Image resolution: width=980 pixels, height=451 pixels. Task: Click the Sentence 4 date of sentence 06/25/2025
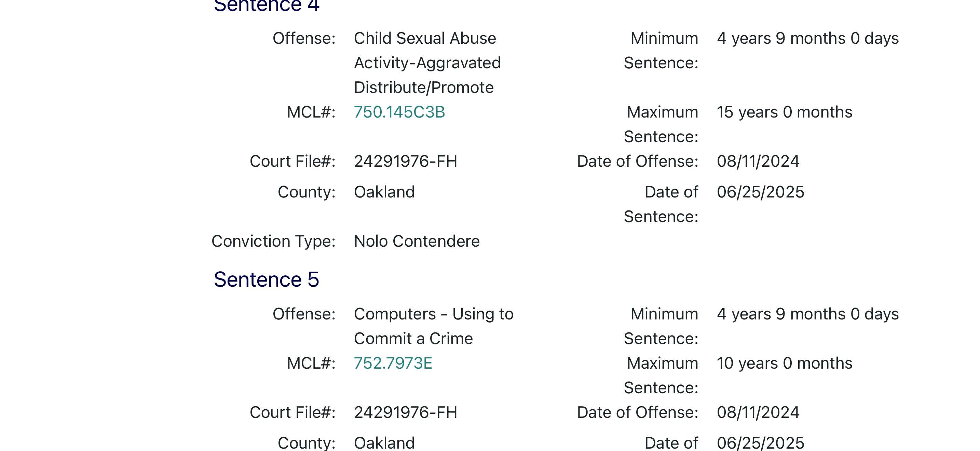click(x=760, y=192)
